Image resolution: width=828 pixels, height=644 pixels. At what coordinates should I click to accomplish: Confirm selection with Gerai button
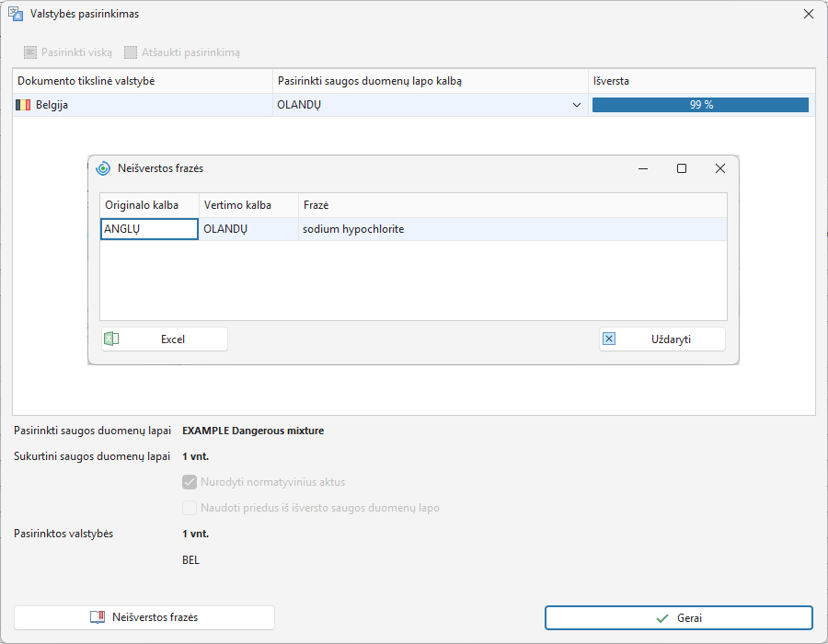tap(679, 618)
